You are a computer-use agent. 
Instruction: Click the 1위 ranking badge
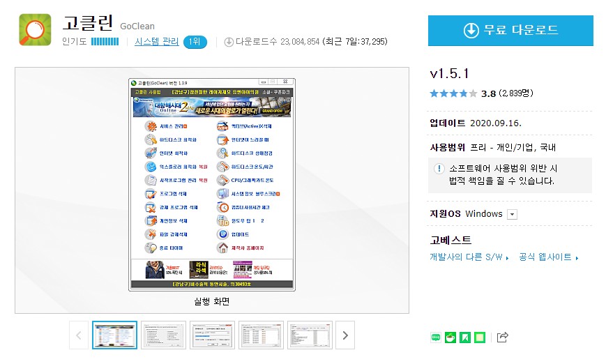195,42
